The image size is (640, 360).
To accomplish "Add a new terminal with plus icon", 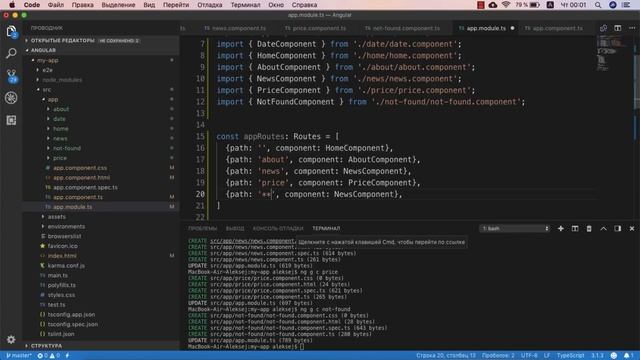I will tap(560, 229).
